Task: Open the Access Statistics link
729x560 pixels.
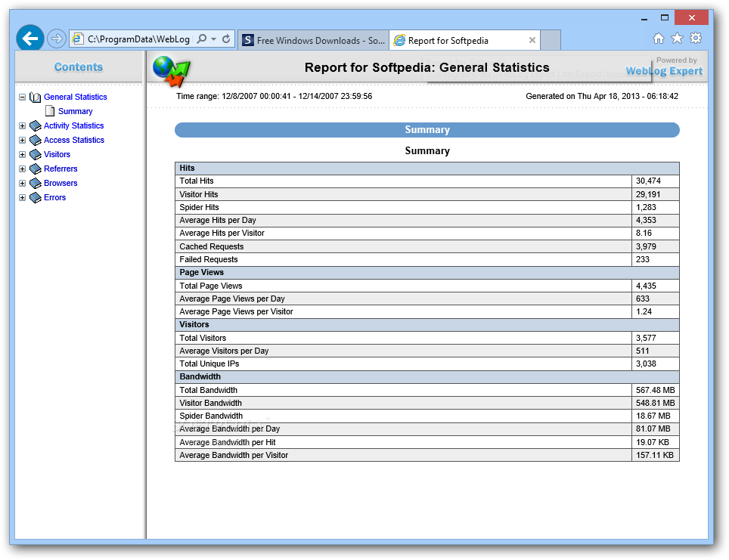Action: 74,140
